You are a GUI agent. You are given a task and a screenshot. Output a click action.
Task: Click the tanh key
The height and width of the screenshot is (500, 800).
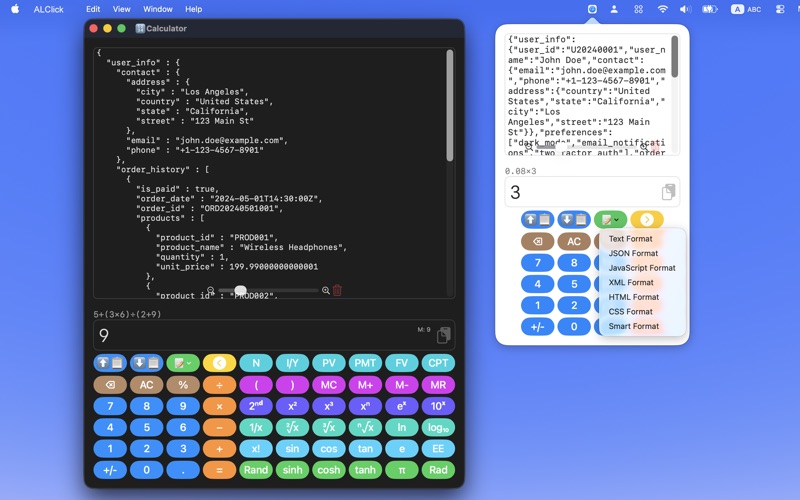(365, 470)
